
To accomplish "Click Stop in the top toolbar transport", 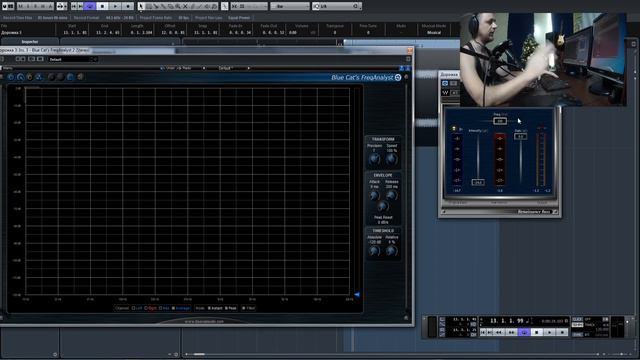I will coord(102,6).
